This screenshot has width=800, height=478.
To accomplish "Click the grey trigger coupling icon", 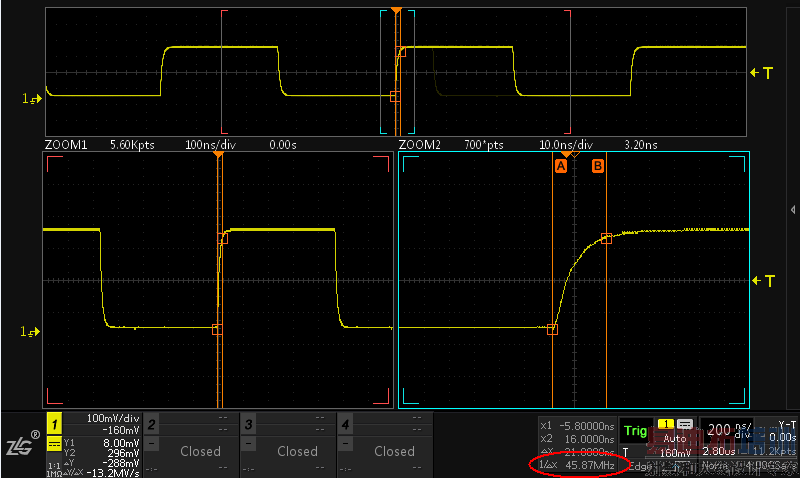I will (x=685, y=424).
